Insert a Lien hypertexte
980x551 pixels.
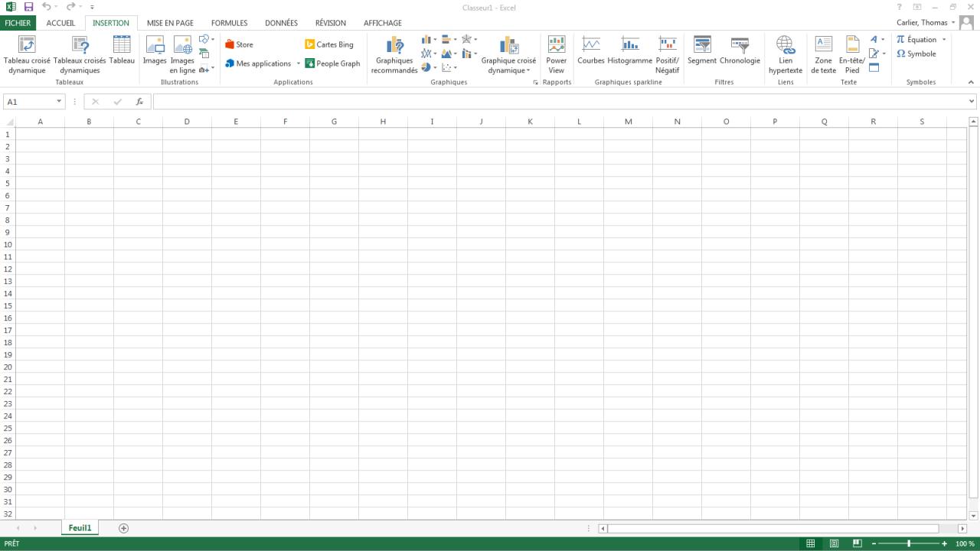(786, 55)
